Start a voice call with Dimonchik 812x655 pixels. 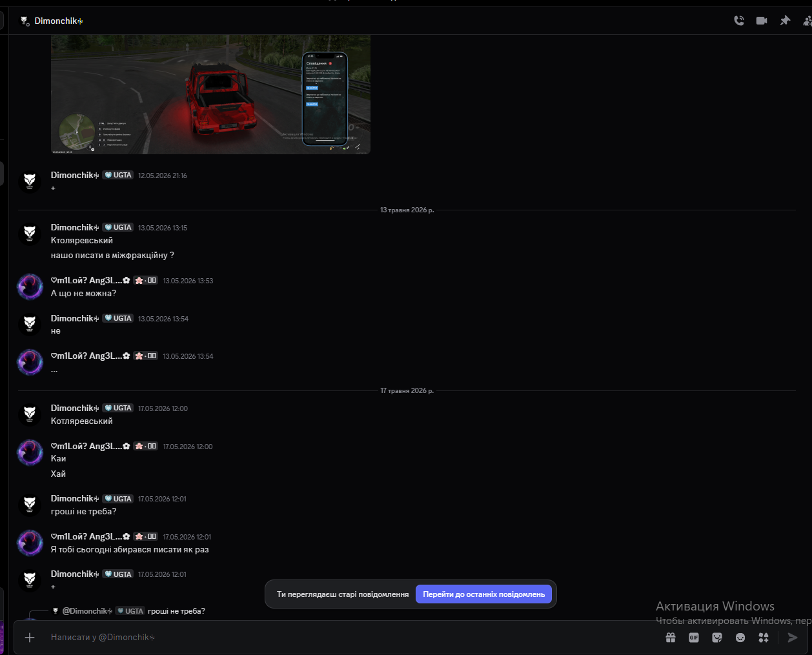click(x=739, y=21)
